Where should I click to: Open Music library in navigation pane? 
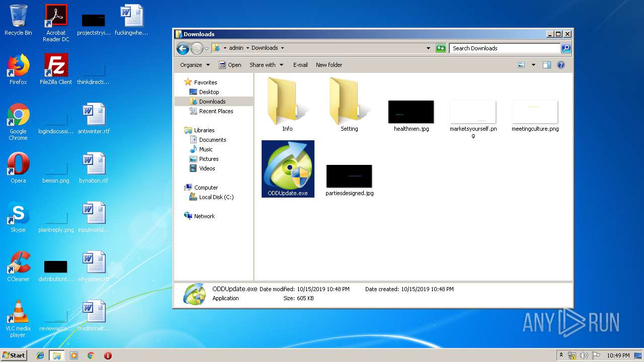click(x=201, y=149)
